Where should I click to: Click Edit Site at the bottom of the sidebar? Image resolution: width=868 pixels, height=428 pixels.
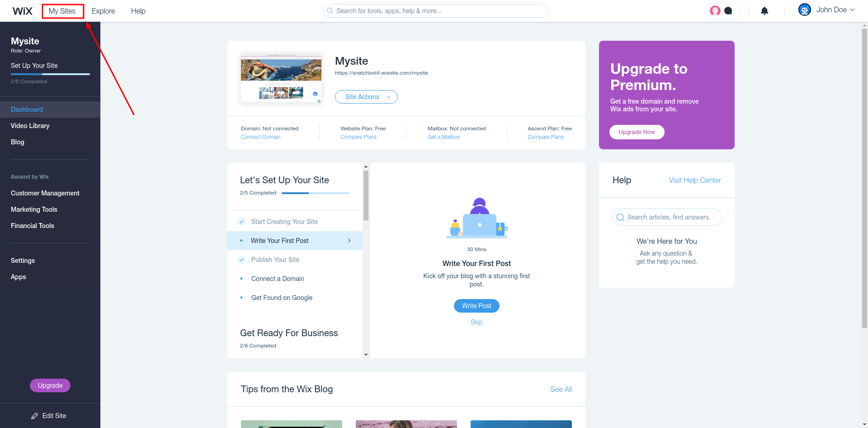pyautogui.click(x=49, y=416)
